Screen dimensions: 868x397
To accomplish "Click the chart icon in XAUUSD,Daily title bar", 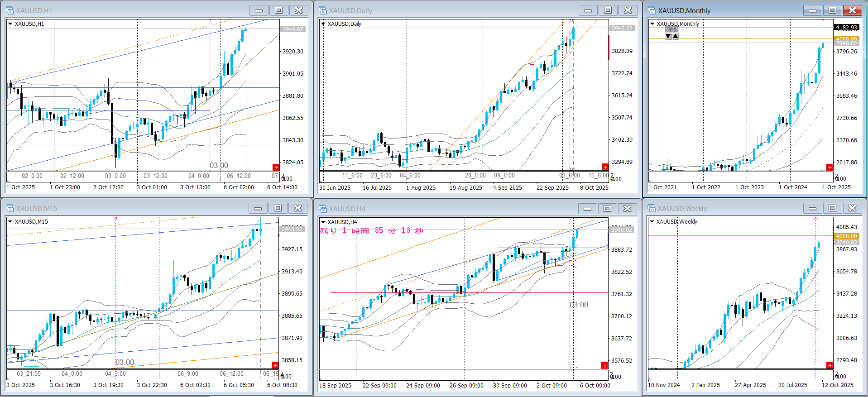I will coord(323,10).
